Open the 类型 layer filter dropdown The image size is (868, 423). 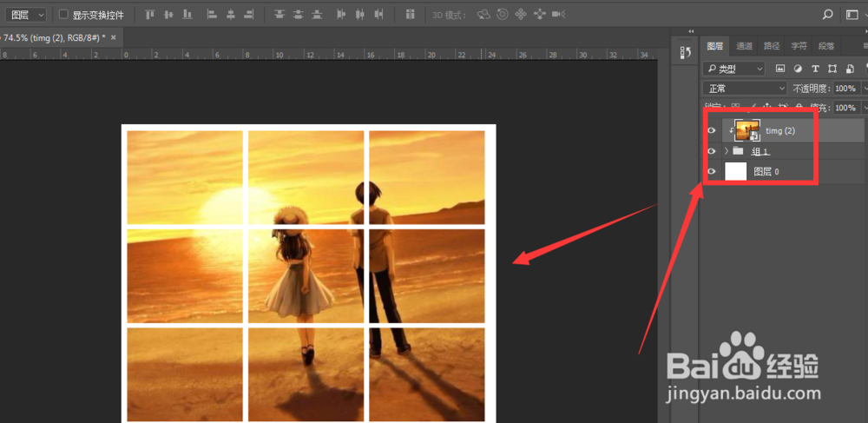tap(733, 69)
